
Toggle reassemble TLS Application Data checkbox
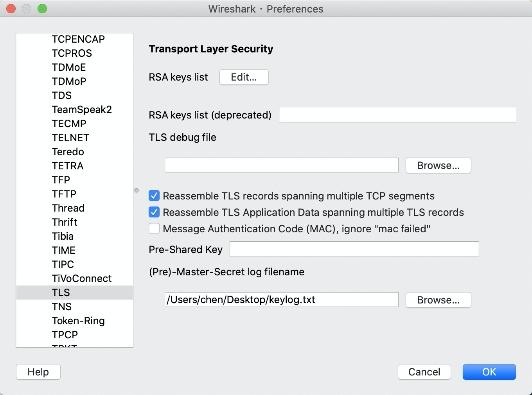tap(154, 212)
